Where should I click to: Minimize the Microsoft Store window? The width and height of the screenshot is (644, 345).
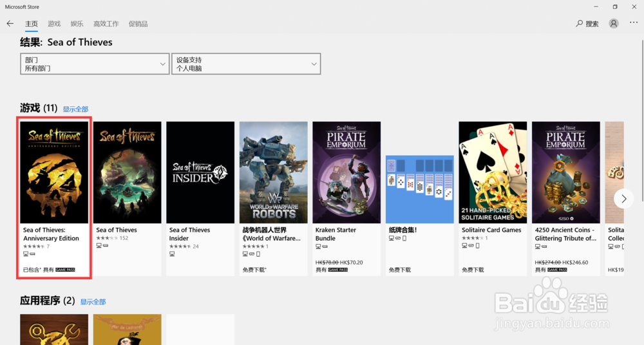tap(596, 6)
